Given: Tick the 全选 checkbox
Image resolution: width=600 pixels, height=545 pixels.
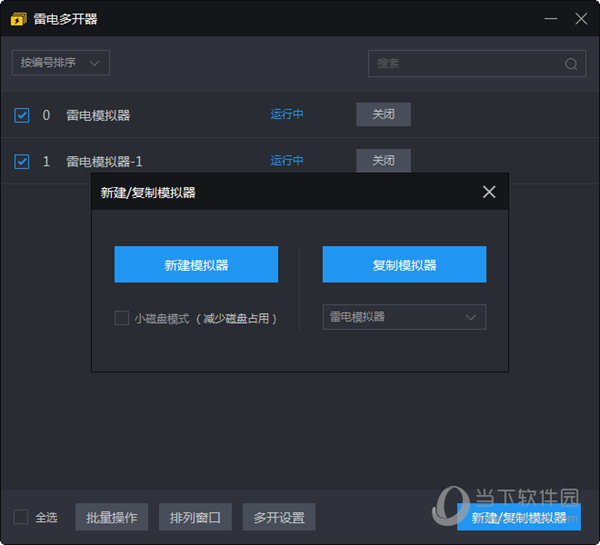Looking at the screenshot, I should (x=21, y=517).
